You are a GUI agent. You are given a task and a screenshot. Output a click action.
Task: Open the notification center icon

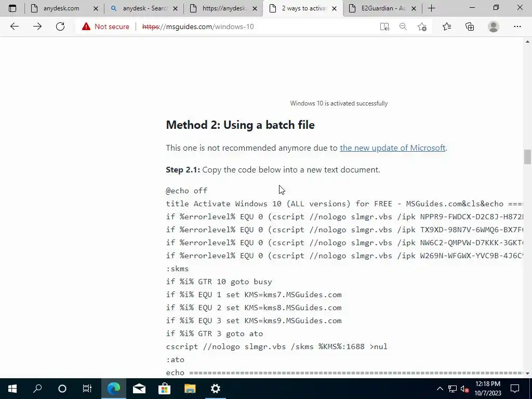(x=515, y=389)
